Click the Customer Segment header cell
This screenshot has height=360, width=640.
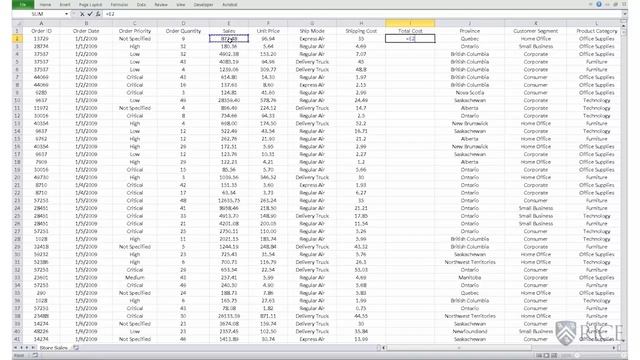(x=536, y=31)
